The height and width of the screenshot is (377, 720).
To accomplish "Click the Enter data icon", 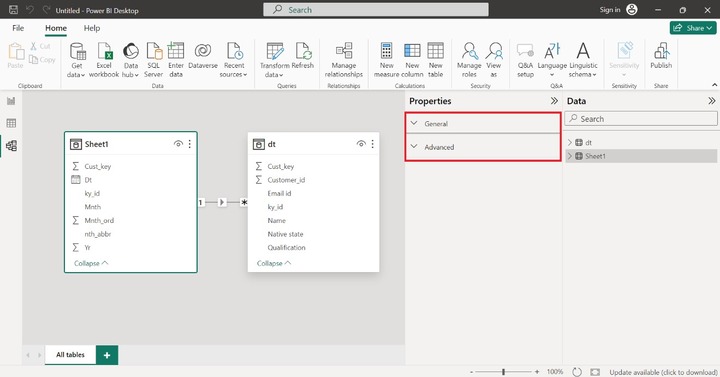I will [176, 51].
